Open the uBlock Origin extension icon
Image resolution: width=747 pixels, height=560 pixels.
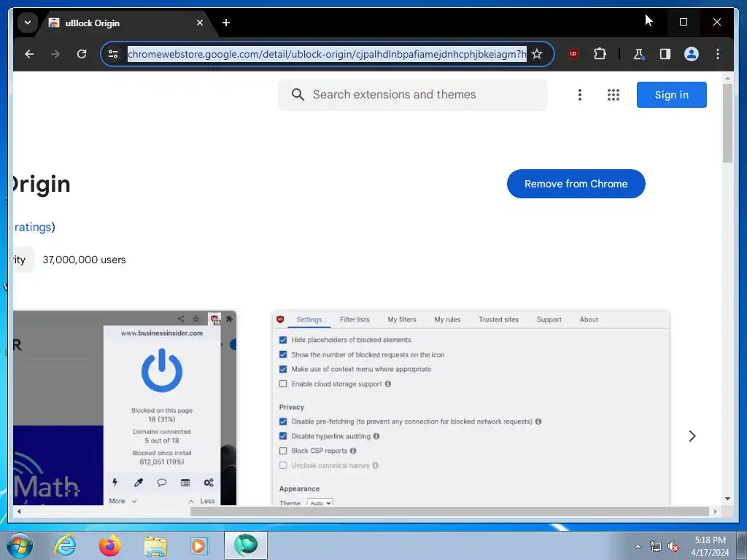(x=573, y=54)
